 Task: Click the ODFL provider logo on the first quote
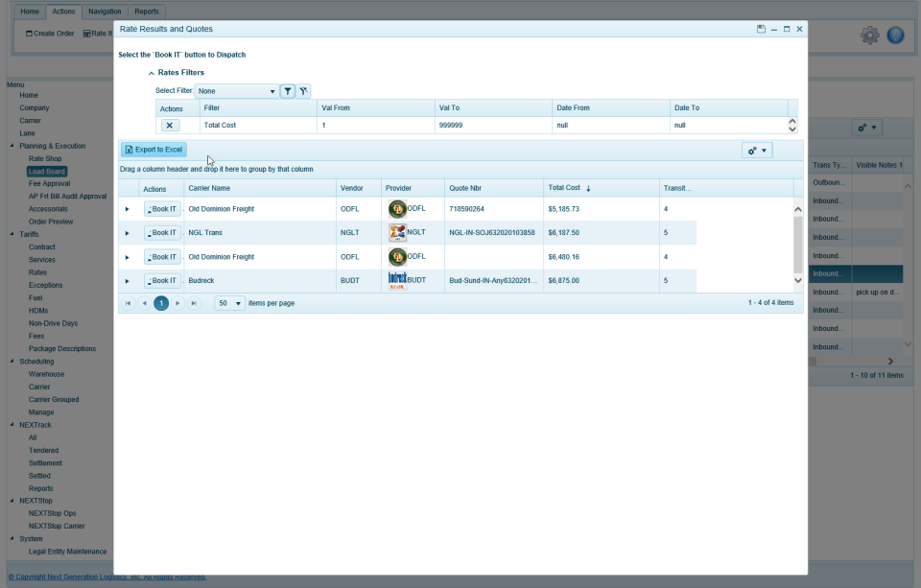point(396,208)
